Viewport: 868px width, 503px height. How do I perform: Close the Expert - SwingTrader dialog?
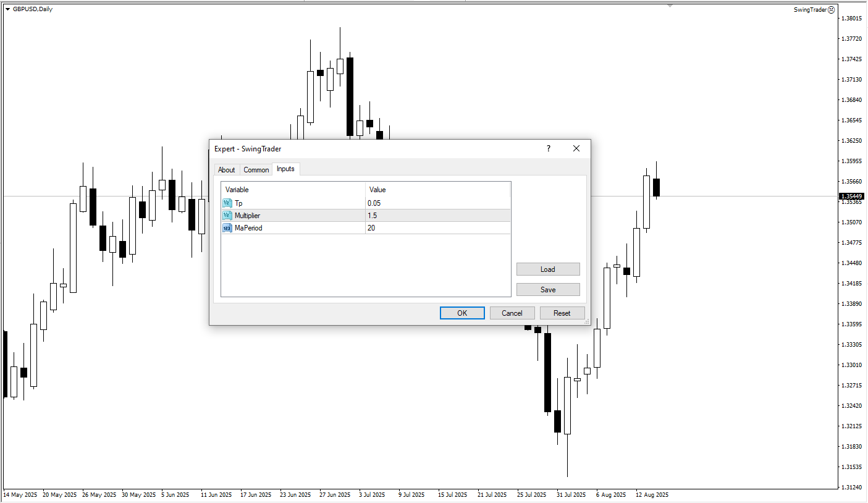click(576, 148)
